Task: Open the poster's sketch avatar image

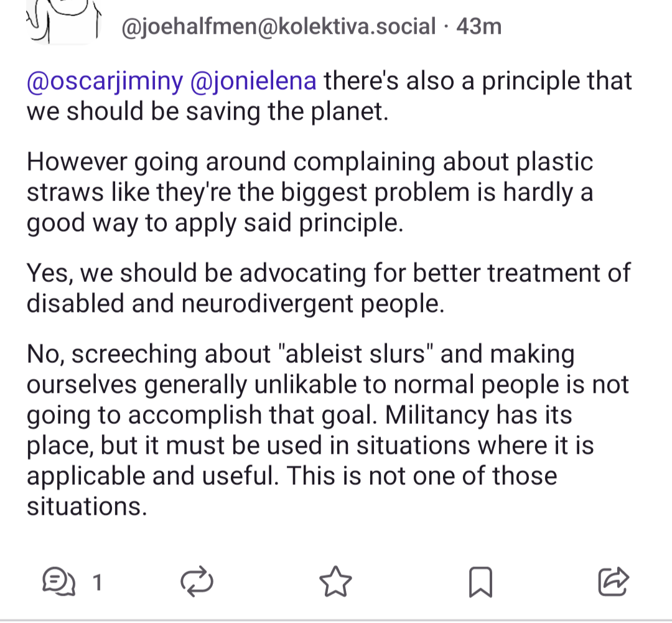Action: coord(63,21)
